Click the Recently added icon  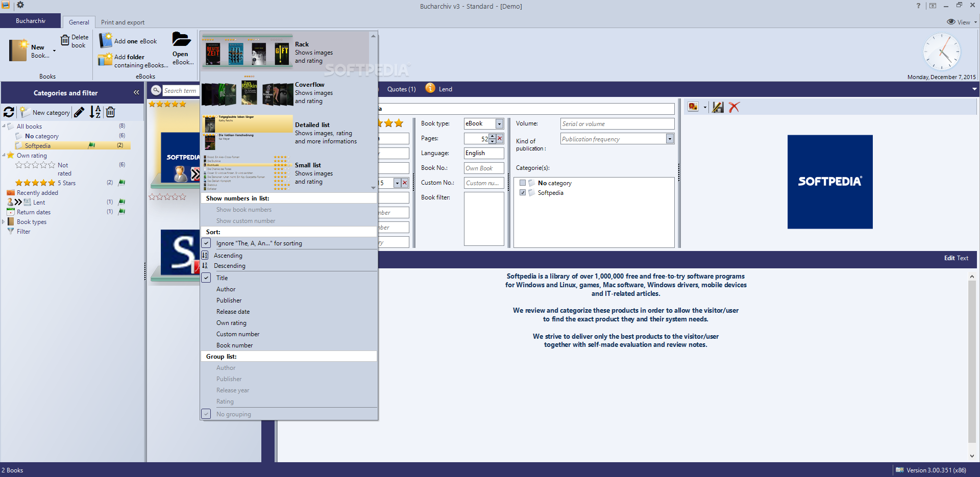11,192
